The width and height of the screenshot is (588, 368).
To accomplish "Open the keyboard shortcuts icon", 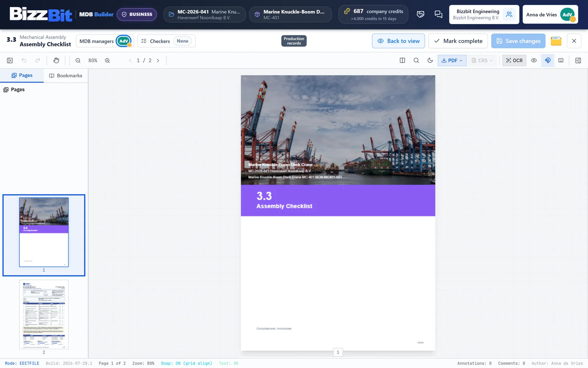I will [561, 60].
